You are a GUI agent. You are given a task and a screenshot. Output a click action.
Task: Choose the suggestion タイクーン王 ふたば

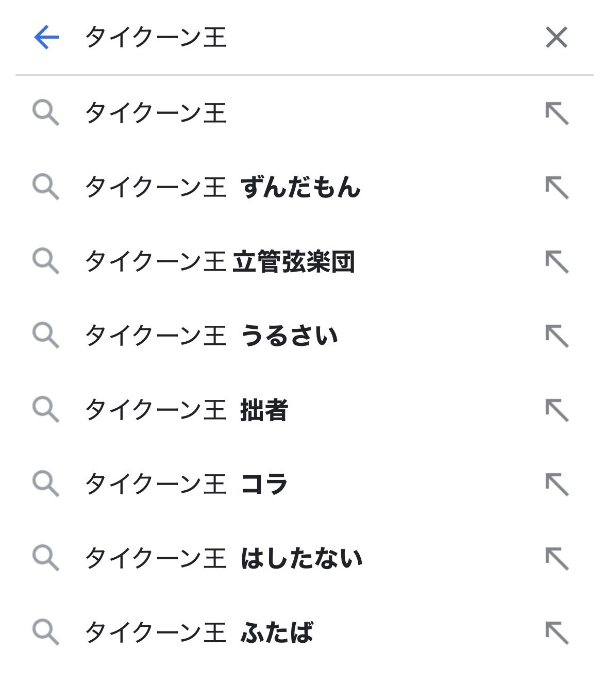coord(301,632)
